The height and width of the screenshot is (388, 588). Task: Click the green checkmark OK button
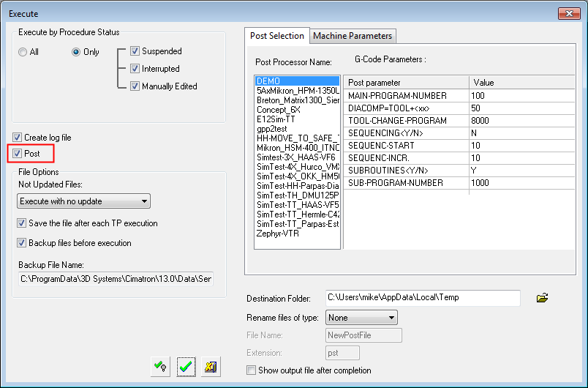point(186,368)
